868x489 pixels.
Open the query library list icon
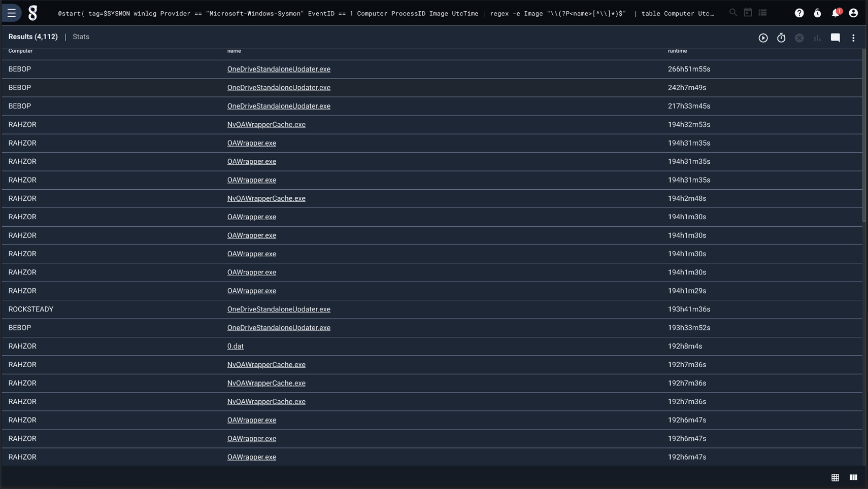(762, 13)
